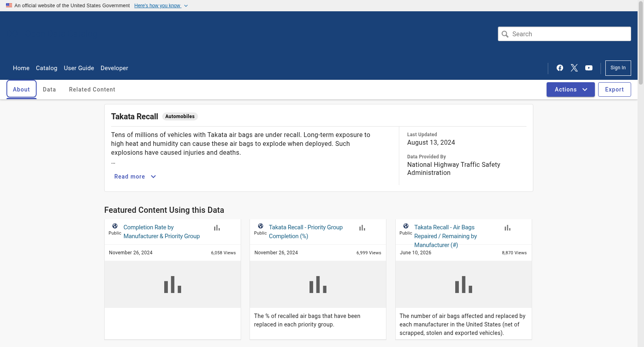This screenshot has height=347, width=644.
Task: Click the Search input field
Action: [x=564, y=34]
